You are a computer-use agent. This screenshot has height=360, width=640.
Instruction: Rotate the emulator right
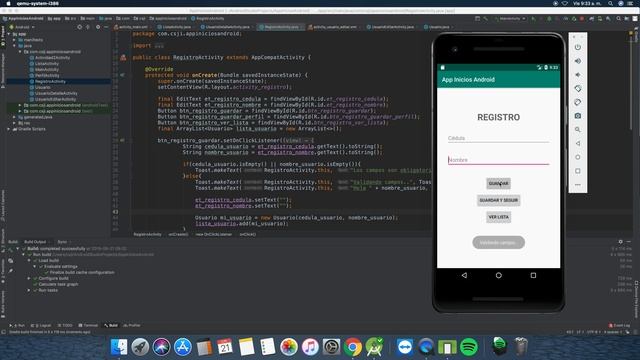pyautogui.click(x=578, y=102)
